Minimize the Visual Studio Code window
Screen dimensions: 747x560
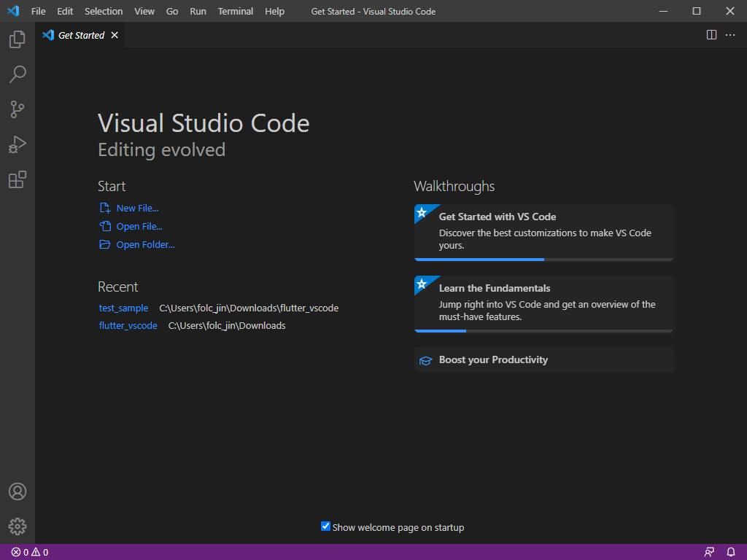pos(663,11)
